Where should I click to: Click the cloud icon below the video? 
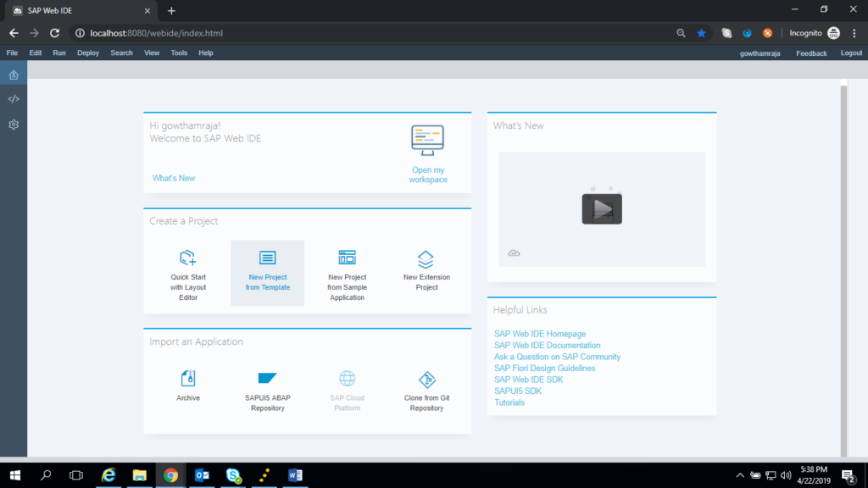[514, 252]
